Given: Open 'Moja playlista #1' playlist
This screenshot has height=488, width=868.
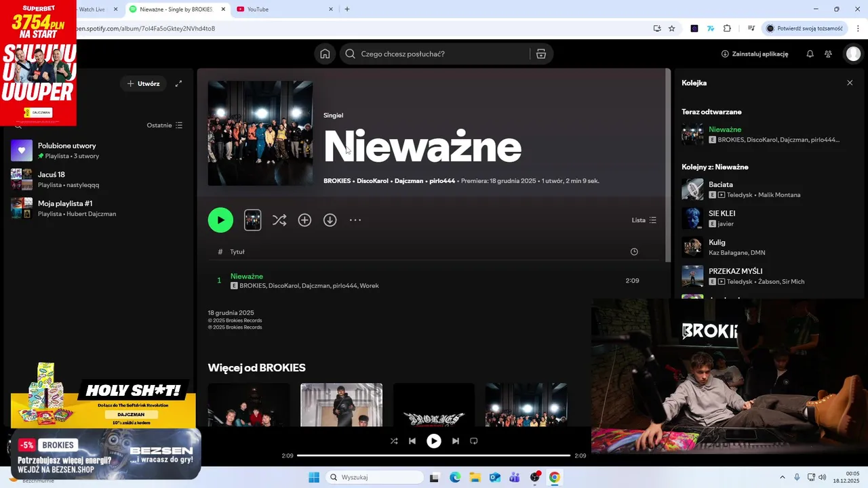Looking at the screenshot, I should click(99, 208).
